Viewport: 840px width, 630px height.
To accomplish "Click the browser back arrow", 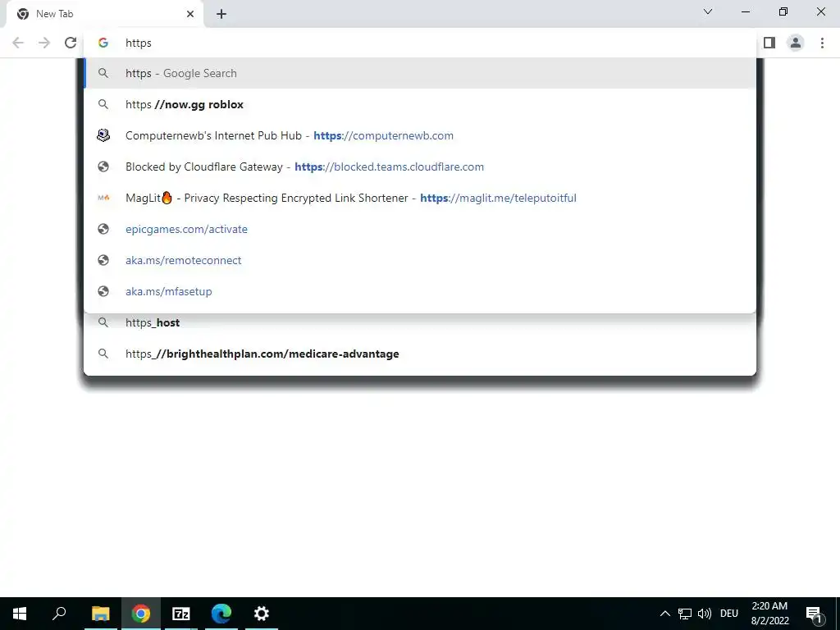I will (18, 43).
